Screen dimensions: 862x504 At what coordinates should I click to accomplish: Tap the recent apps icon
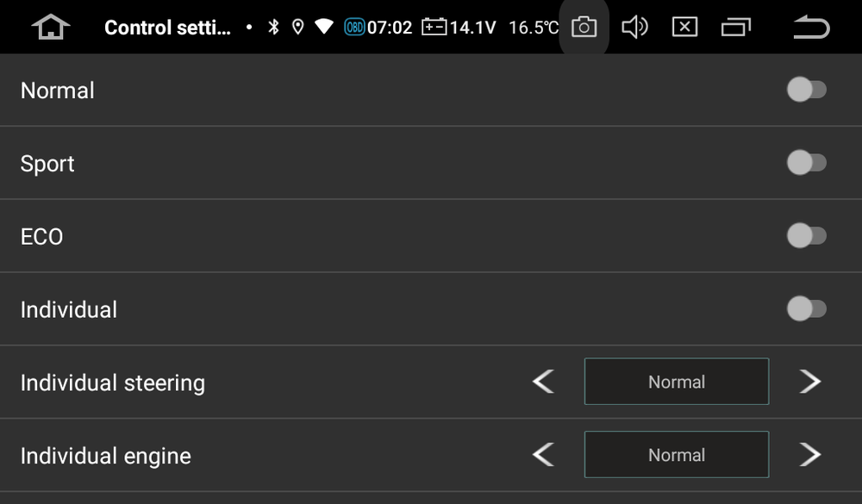[x=734, y=27]
